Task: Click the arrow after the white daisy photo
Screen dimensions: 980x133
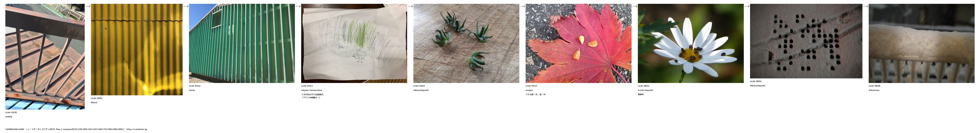Action: (747, 6)
